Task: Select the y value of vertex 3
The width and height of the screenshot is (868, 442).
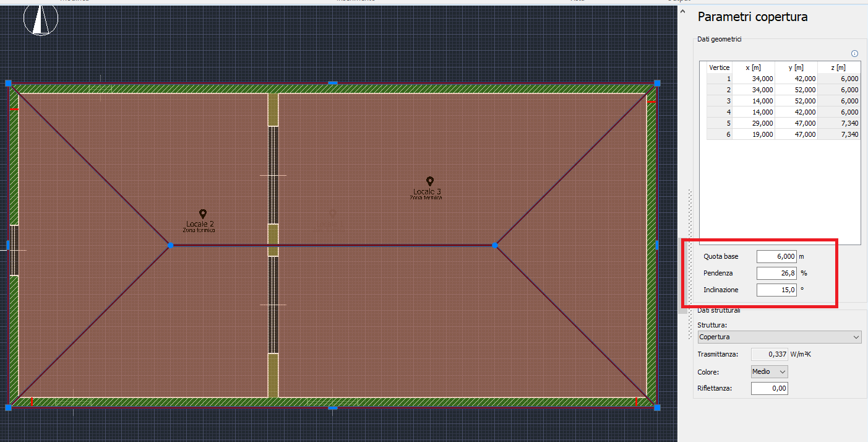Action: click(x=796, y=101)
